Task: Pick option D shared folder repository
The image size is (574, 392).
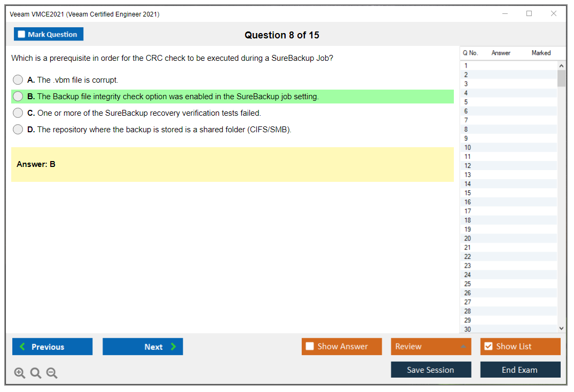Action: (18, 130)
